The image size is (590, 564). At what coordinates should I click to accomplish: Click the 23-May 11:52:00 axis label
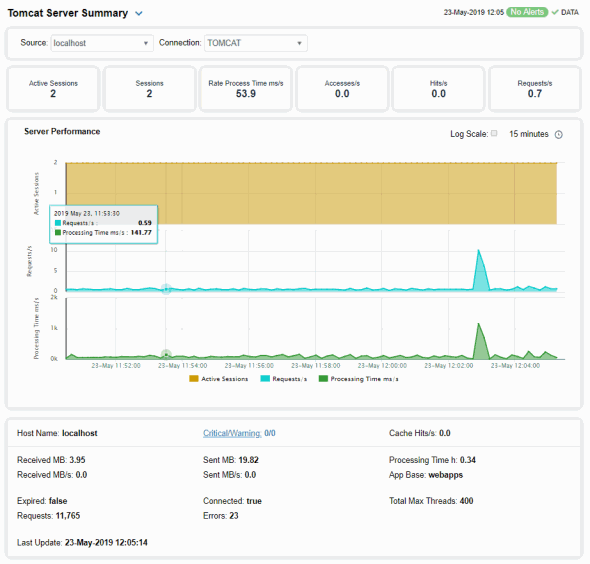click(116, 366)
